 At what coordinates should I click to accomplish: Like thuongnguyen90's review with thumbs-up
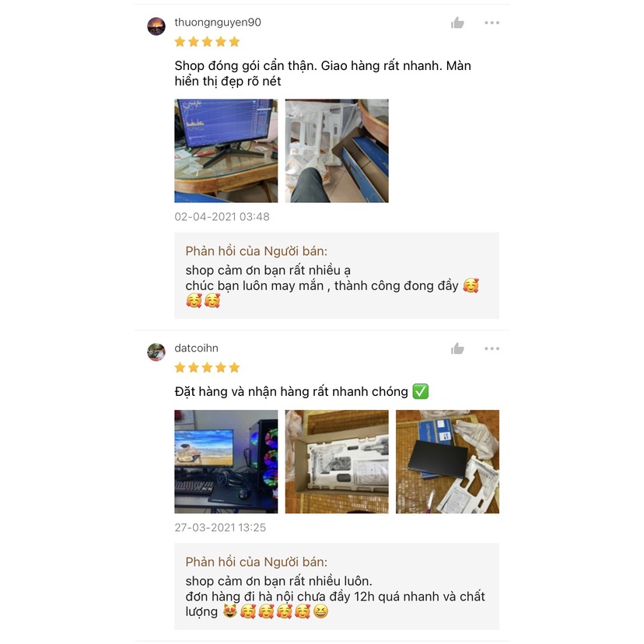(x=457, y=23)
